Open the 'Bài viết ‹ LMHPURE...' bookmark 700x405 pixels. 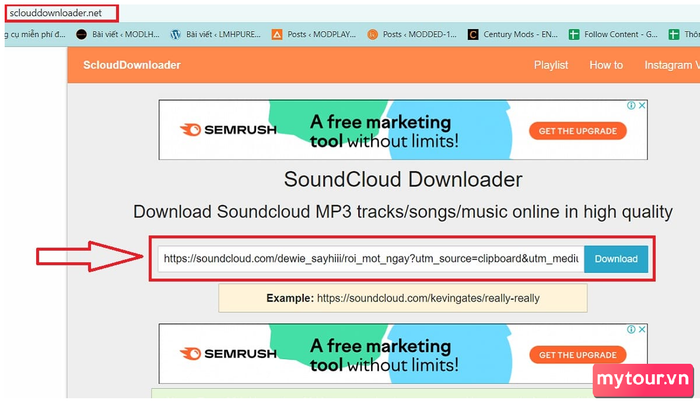pyautogui.click(x=216, y=34)
